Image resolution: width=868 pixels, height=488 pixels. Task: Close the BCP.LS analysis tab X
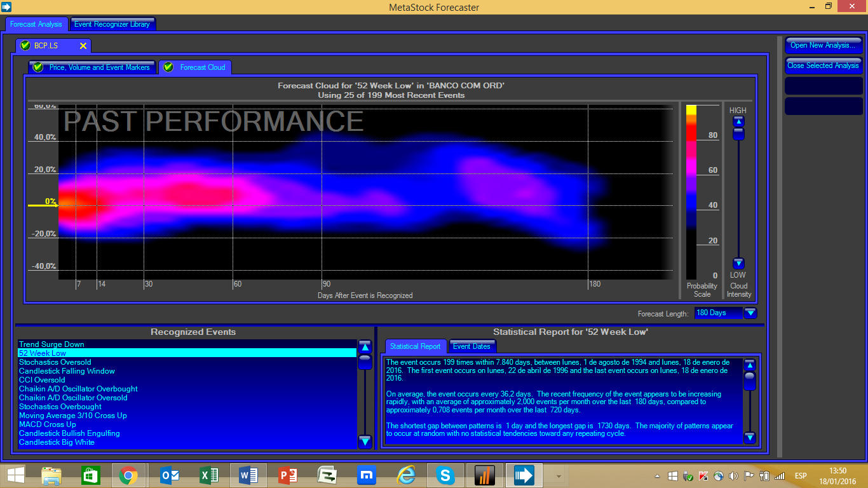83,46
